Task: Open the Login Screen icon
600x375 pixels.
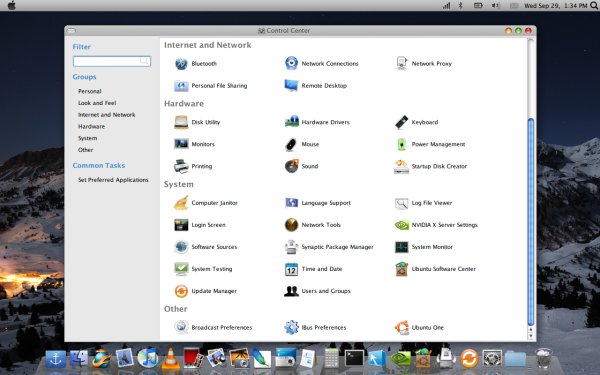Action: pyautogui.click(x=181, y=225)
